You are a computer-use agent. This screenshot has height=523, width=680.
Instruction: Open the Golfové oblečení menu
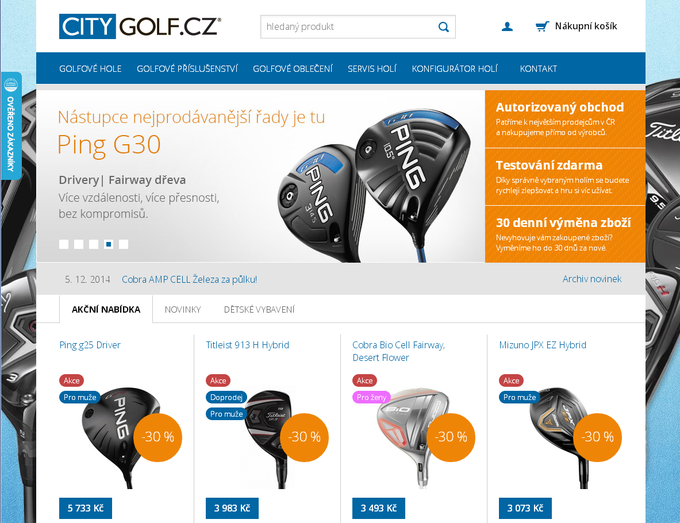tap(293, 69)
